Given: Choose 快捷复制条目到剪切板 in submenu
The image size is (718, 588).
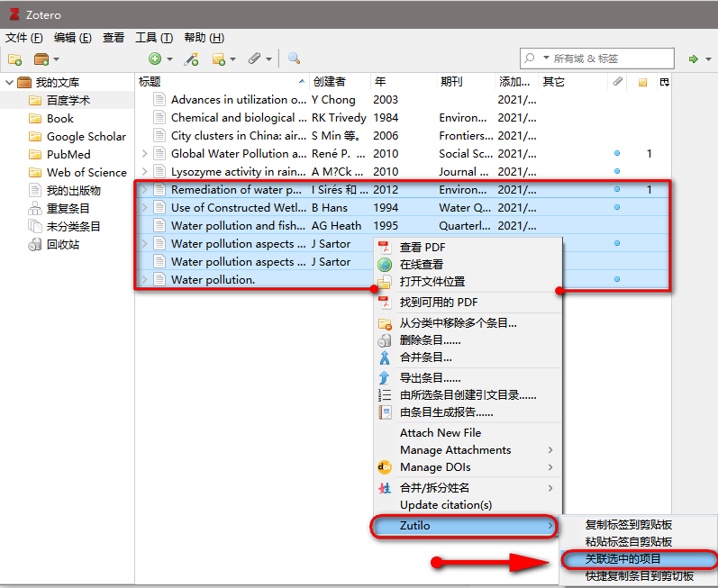Looking at the screenshot, I should click(639, 575).
